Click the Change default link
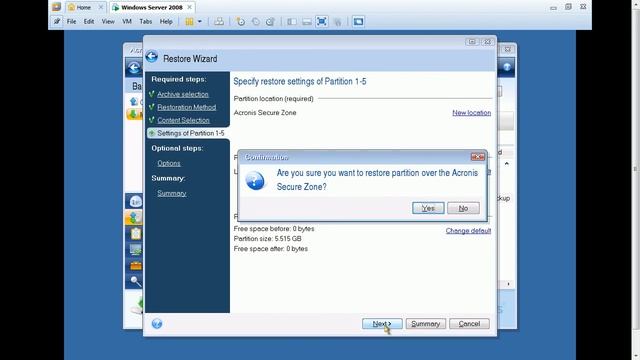640x360 pixels. point(468,231)
